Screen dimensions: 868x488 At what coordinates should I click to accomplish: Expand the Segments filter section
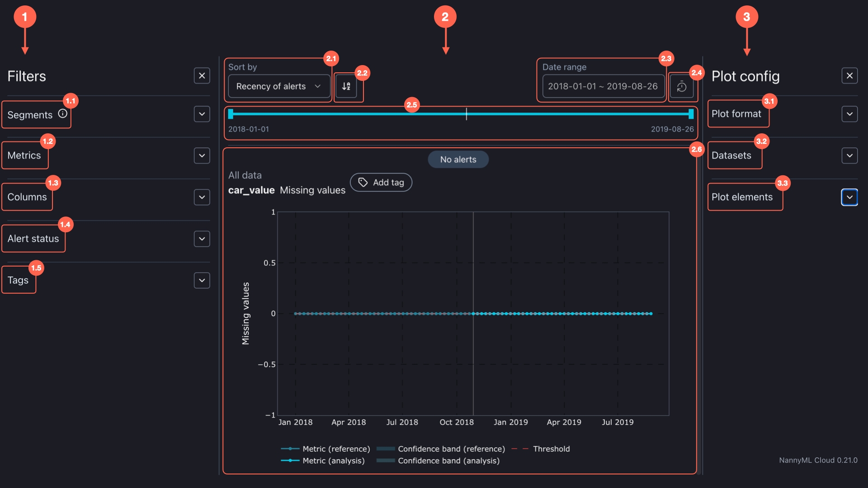(x=202, y=114)
